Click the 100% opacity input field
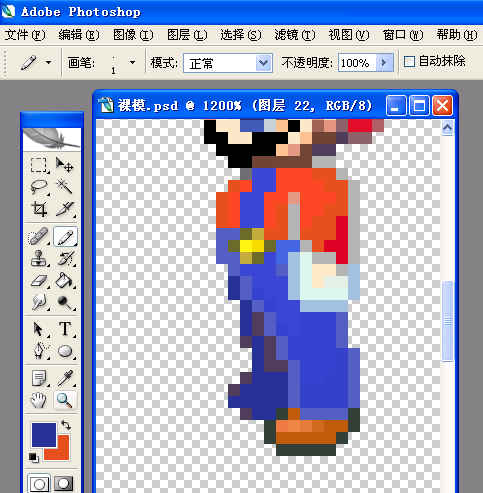Viewport: 483px width, 493px height. (357, 63)
